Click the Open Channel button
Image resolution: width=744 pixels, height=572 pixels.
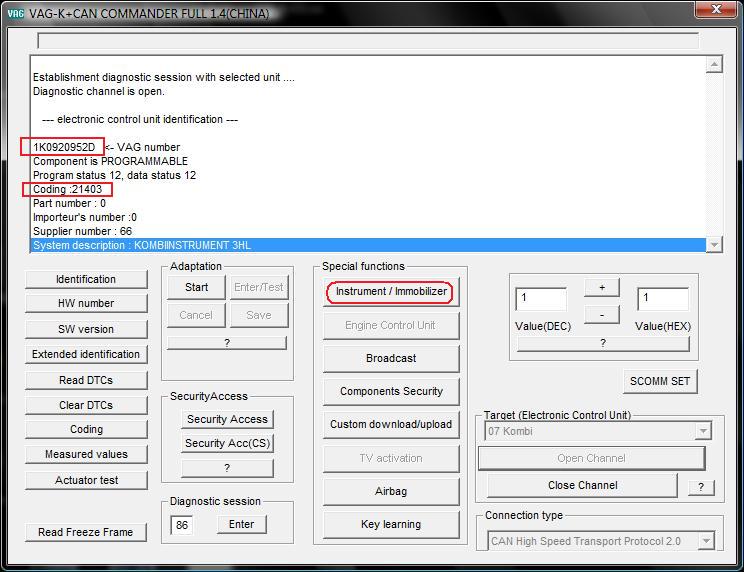(592, 459)
